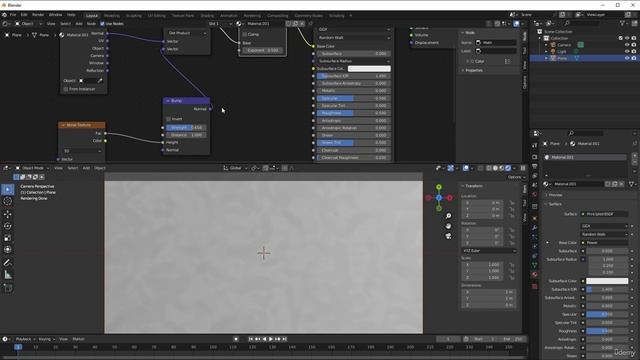Image resolution: width=640 pixels, height=360 pixels.
Task: Open the Object Mode dropdown
Action: pyautogui.click(x=32, y=168)
